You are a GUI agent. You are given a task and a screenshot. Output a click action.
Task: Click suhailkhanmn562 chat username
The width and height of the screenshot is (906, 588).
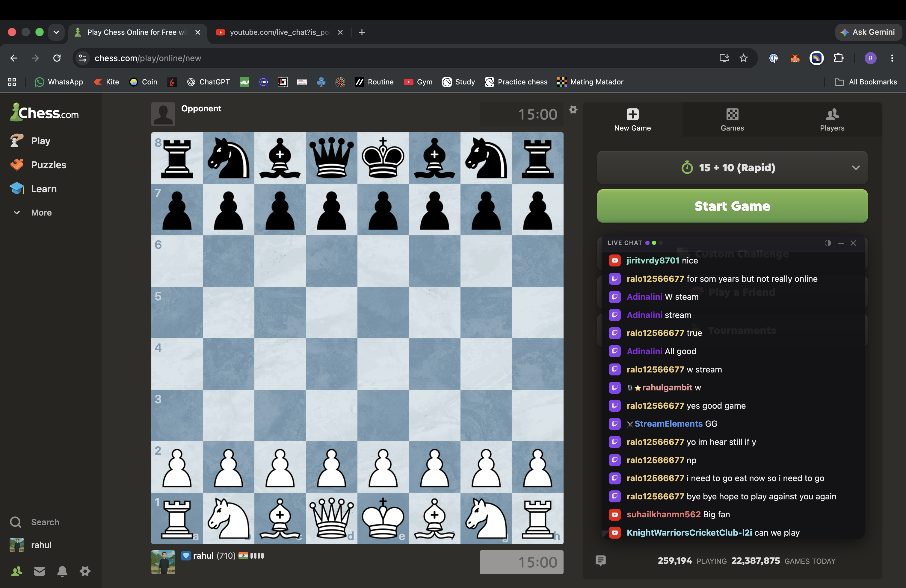click(x=664, y=514)
